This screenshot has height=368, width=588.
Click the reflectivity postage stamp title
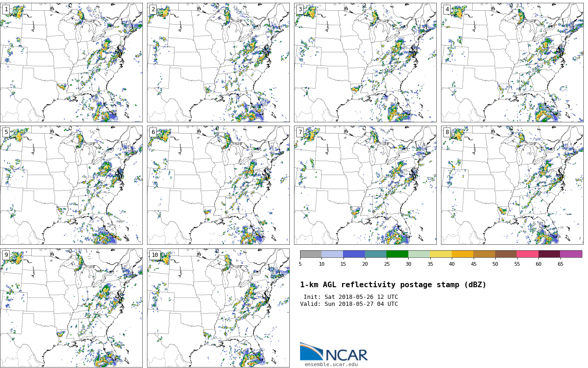pos(393,285)
